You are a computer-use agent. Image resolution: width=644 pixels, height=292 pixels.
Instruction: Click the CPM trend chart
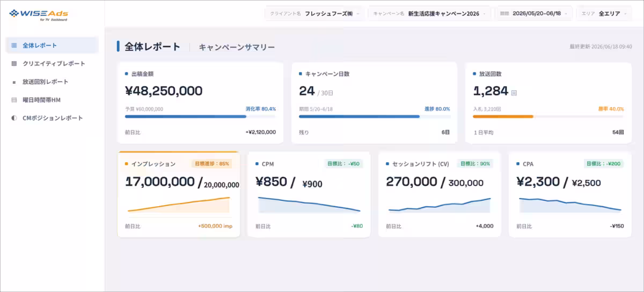pos(309,205)
